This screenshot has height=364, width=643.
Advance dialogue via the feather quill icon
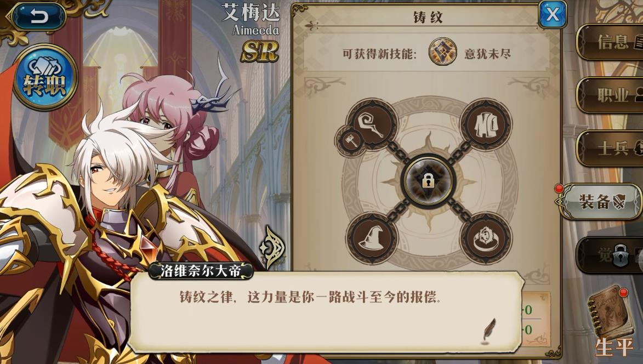coord(489,331)
